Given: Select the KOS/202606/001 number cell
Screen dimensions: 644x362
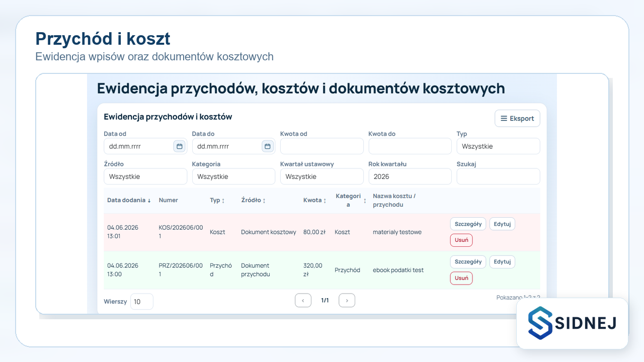Looking at the screenshot, I should (x=181, y=232).
